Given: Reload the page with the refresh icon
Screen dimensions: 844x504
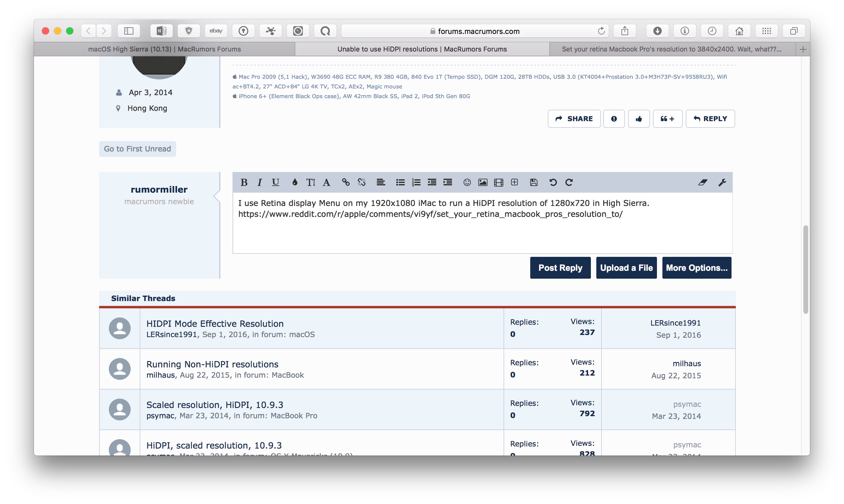Looking at the screenshot, I should 601,31.
